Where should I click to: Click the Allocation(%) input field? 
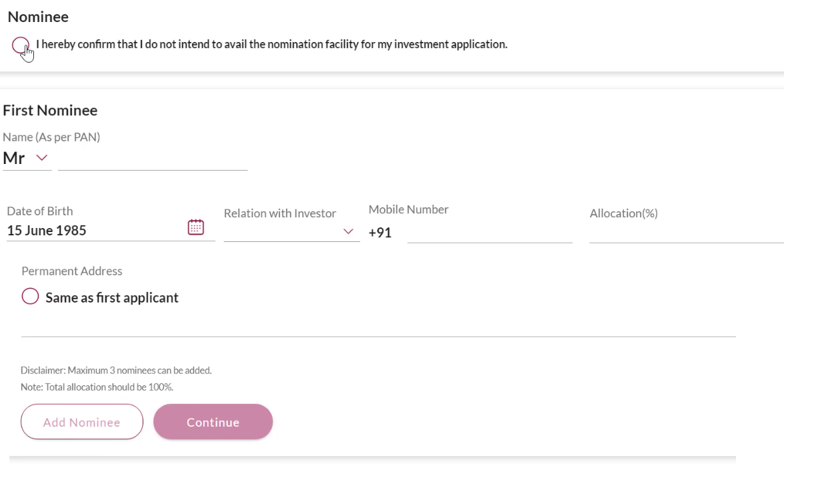click(x=687, y=233)
